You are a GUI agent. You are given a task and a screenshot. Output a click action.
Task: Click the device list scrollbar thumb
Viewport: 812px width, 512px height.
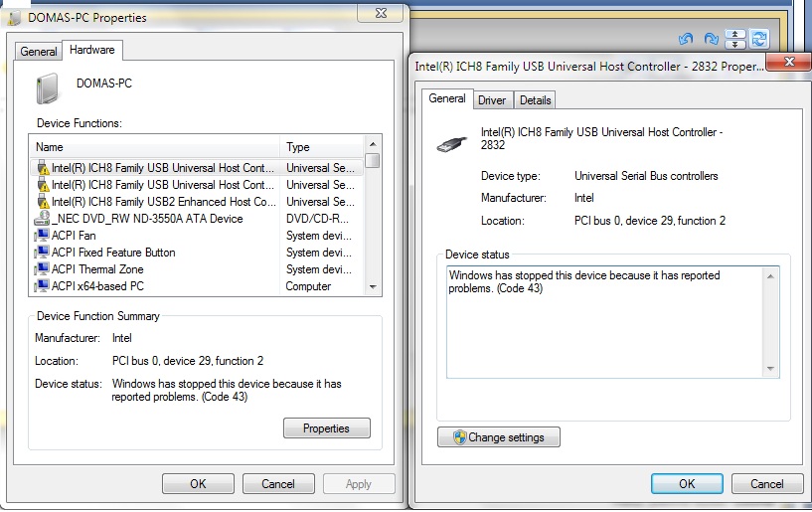click(x=373, y=160)
